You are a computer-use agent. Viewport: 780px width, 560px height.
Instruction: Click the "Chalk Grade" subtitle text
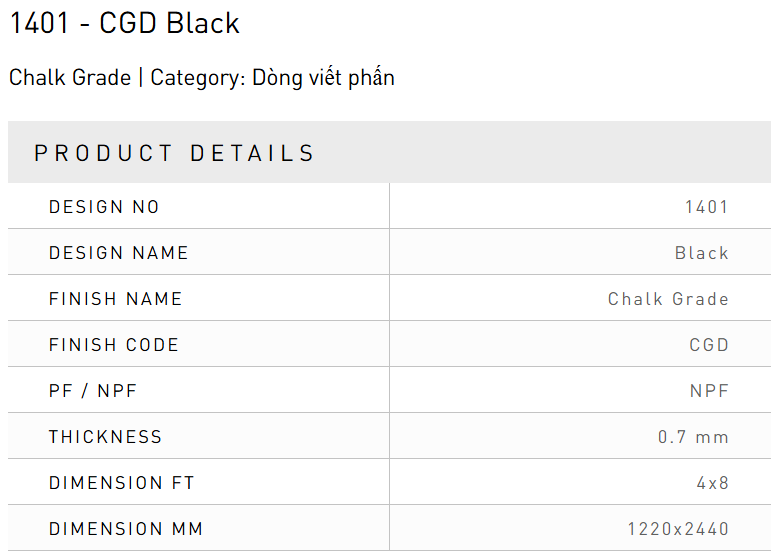coord(70,77)
